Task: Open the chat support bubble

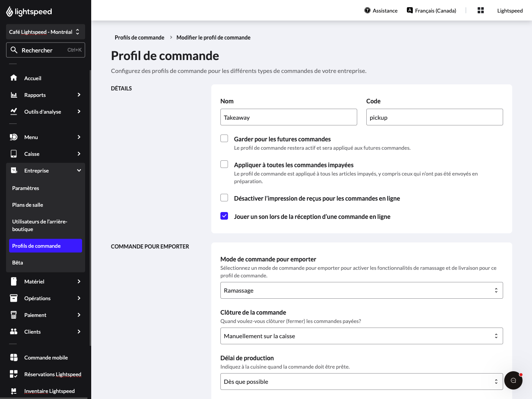Action: (x=513, y=380)
